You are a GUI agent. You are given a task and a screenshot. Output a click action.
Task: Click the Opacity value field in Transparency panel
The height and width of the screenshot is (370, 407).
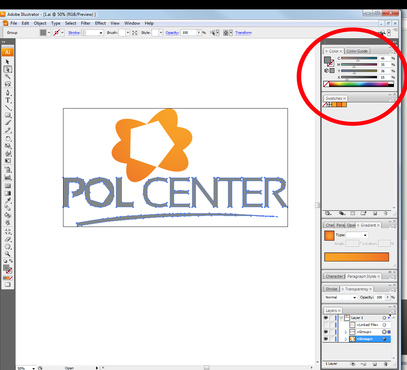[380, 297]
